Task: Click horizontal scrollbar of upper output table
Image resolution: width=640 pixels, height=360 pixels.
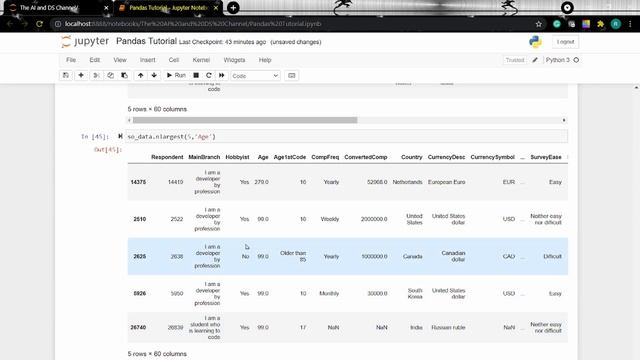Action: click(245, 120)
